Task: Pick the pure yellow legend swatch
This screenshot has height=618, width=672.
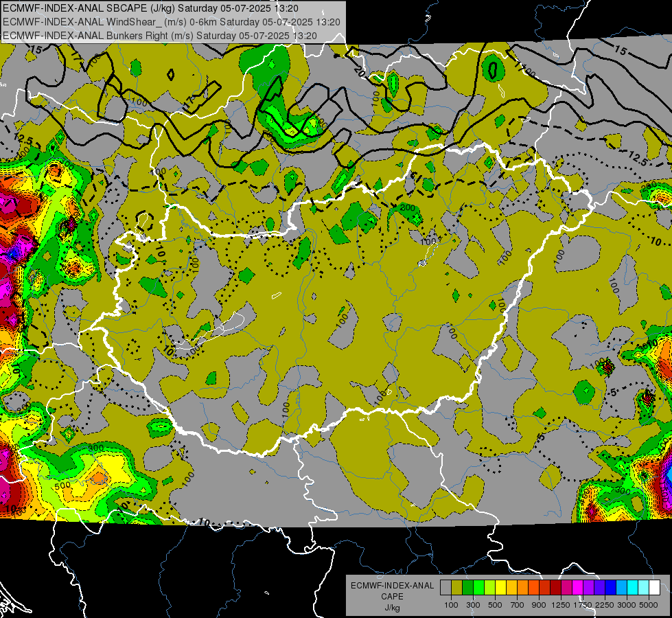Action: [500, 588]
